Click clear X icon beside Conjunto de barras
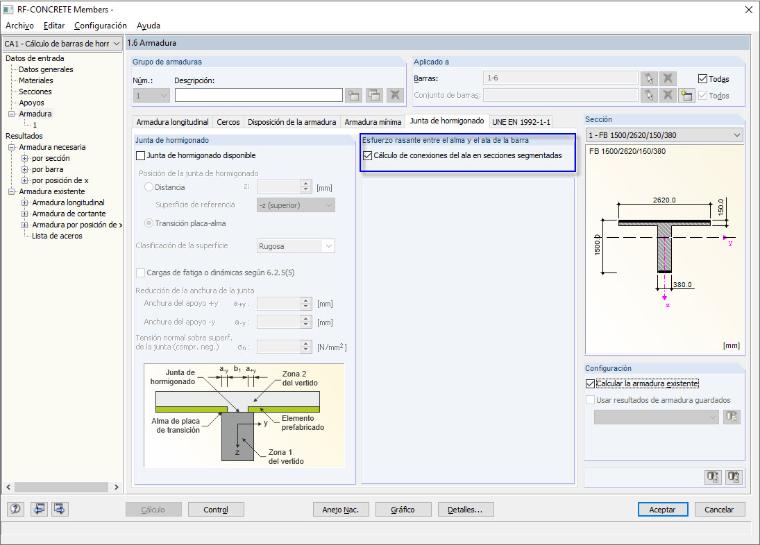Viewport: 760px width, 545px height. pos(668,95)
